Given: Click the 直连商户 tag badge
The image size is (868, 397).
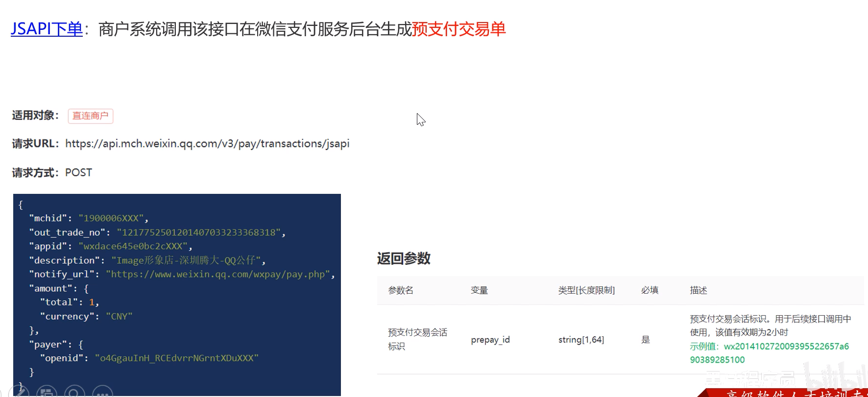Looking at the screenshot, I should coord(90,116).
